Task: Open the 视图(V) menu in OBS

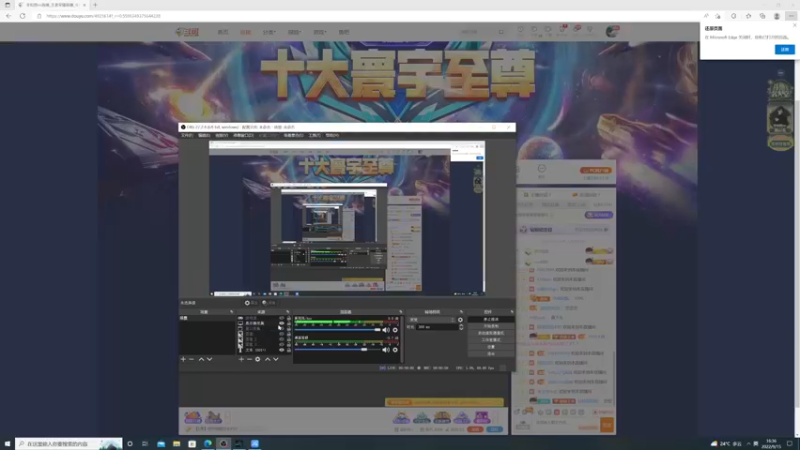Action: pyautogui.click(x=221, y=135)
